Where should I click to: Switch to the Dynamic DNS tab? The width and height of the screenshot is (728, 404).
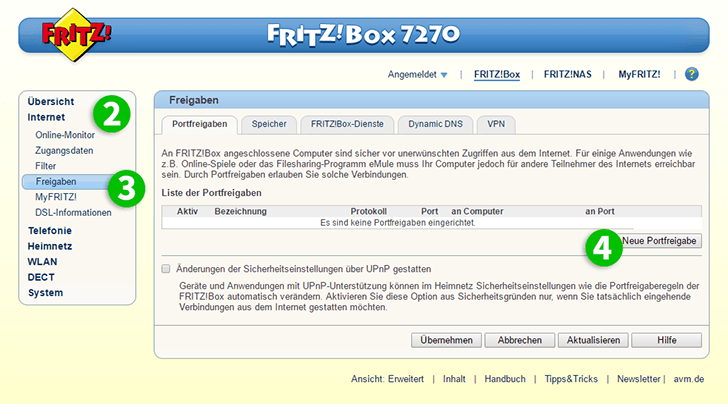[436, 124]
